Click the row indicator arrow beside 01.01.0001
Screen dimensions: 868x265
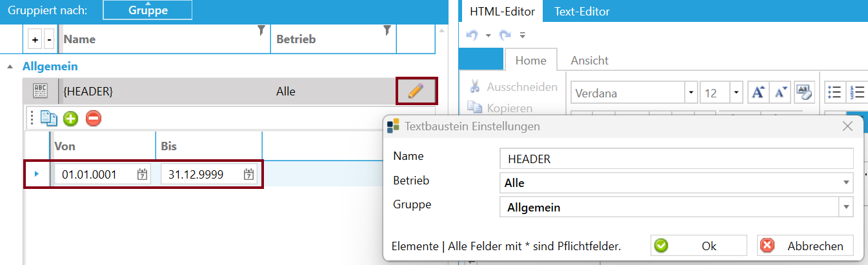pos(37,174)
